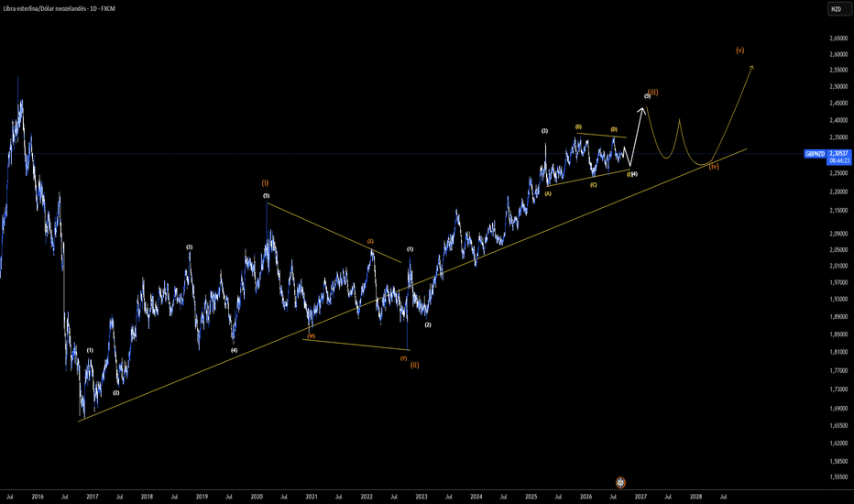
Task: Open the NZD currency selector
Action: pos(836,9)
